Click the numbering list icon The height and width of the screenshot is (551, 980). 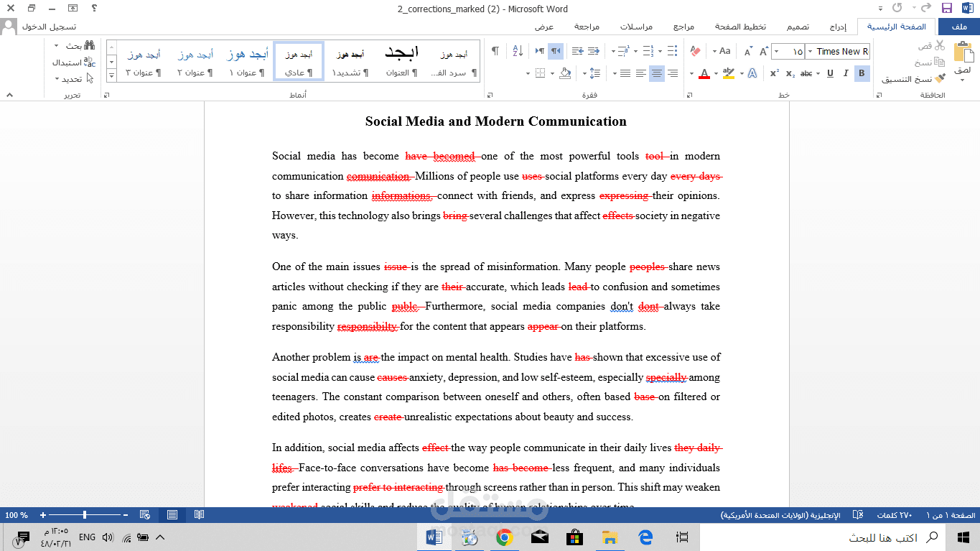pyautogui.click(x=648, y=51)
